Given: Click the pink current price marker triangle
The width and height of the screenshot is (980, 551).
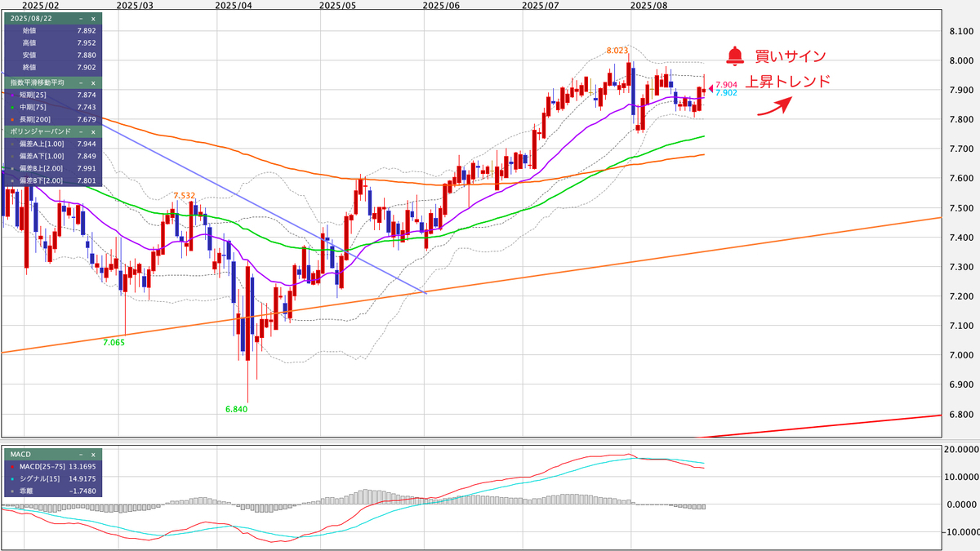Looking at the screenshot, I should [x=710, y=88].
